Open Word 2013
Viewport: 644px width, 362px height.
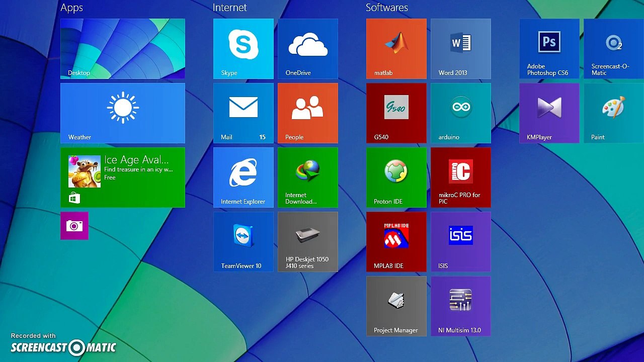tap(461, 49)
